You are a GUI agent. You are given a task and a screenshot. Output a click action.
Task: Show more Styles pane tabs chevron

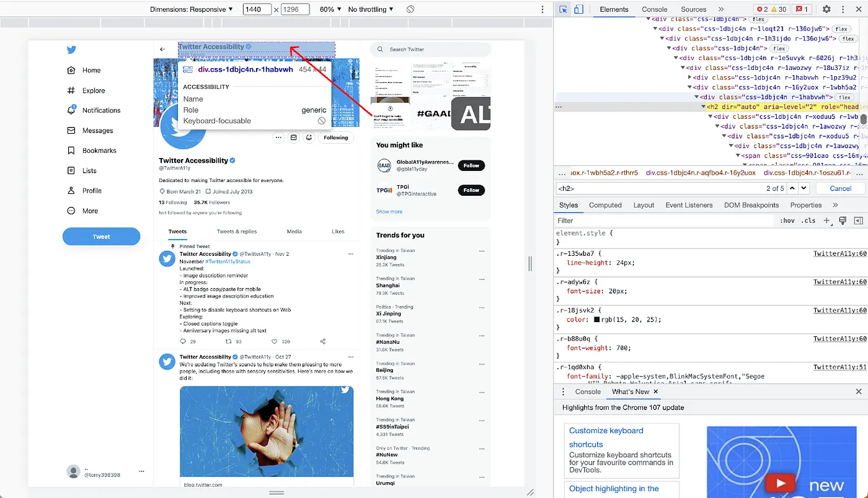click(x=835, y=205)
